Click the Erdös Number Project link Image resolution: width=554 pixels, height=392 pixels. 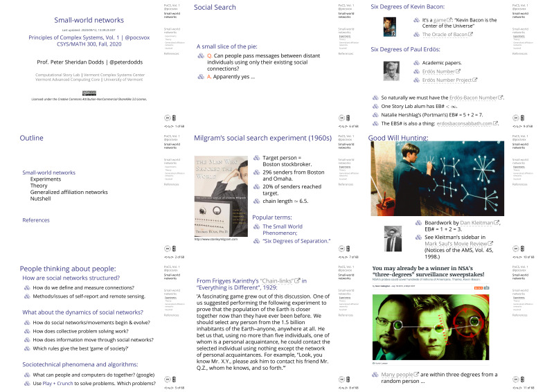coord(450,80)
